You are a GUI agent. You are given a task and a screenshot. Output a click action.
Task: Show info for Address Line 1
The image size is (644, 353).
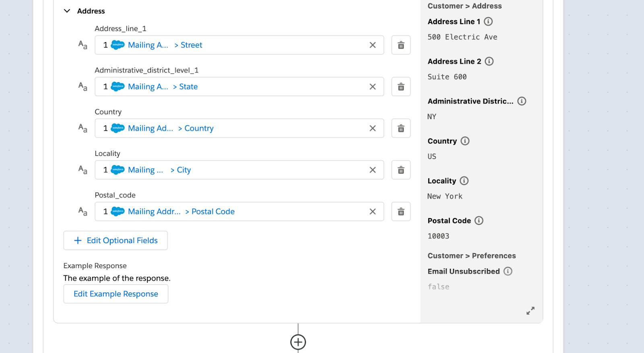(488, 21)
